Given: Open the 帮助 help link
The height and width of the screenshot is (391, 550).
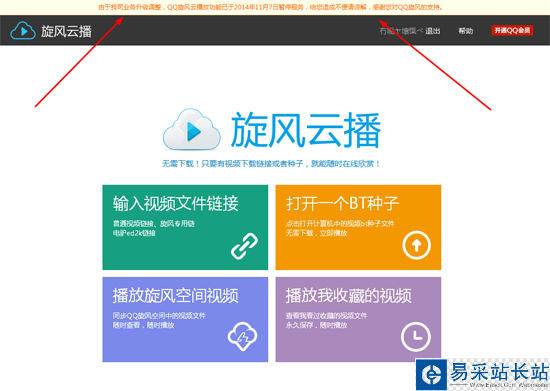Looking at the screenshot, I should 465,31.
